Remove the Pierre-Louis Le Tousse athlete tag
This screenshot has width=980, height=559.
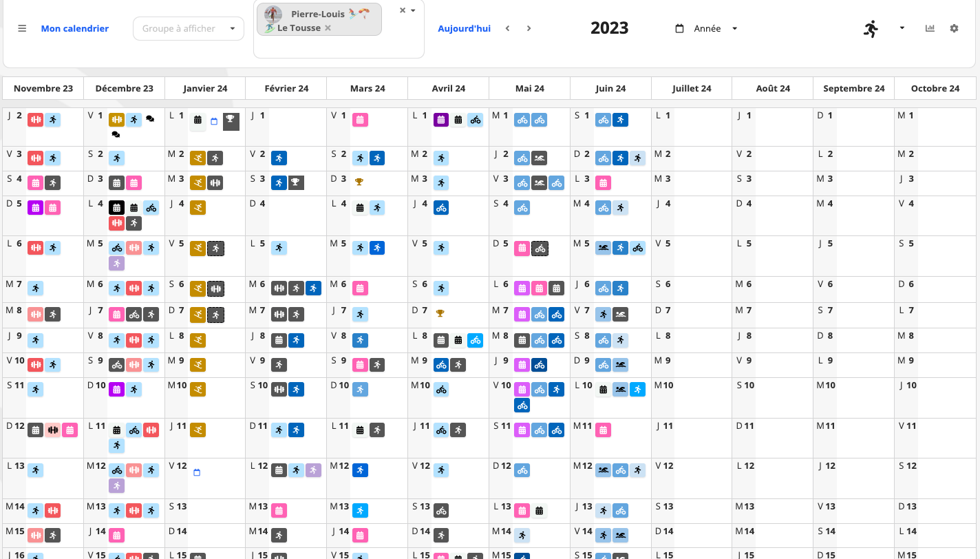328,28
